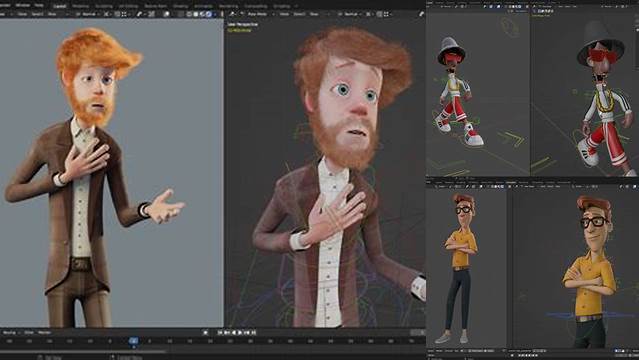Viewport: 639px width, 360px height.
Task: Open the Pose Mode dropdown
Action: tap(258, 14)
